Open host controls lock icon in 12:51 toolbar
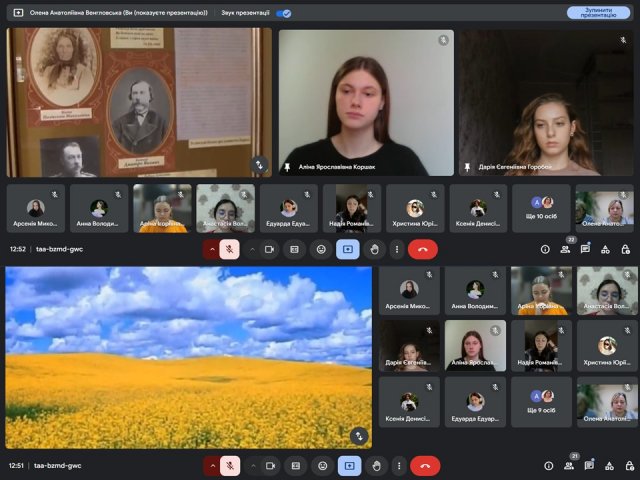The width and height of the screenshot is (640, 480). (626, 465)
